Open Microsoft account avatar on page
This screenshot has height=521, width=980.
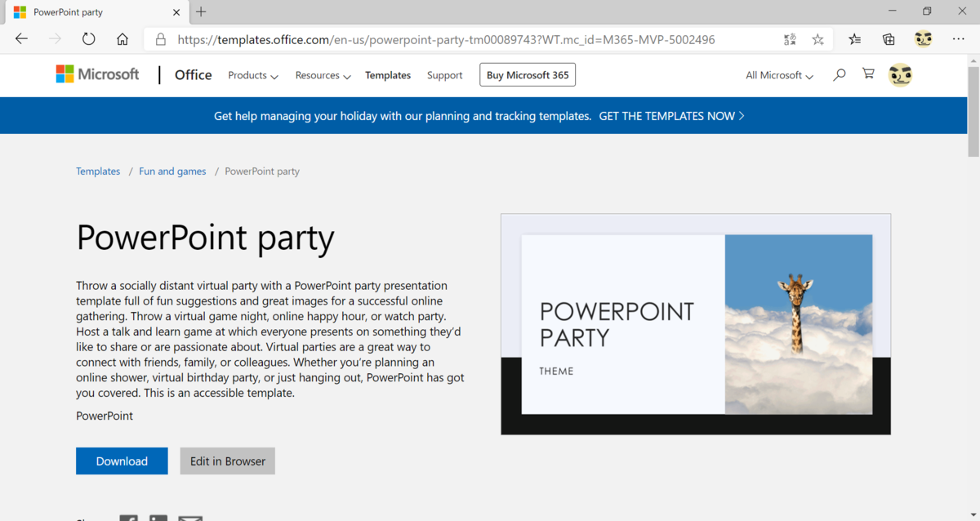[x=900, y=75]
